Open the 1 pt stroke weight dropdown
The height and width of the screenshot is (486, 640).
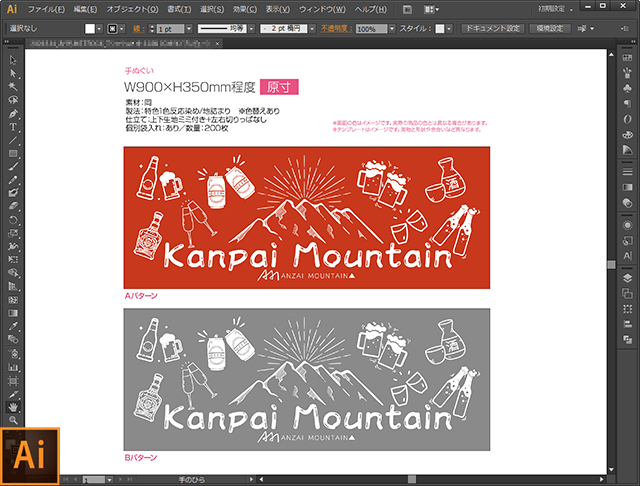[x=189, y=29]
